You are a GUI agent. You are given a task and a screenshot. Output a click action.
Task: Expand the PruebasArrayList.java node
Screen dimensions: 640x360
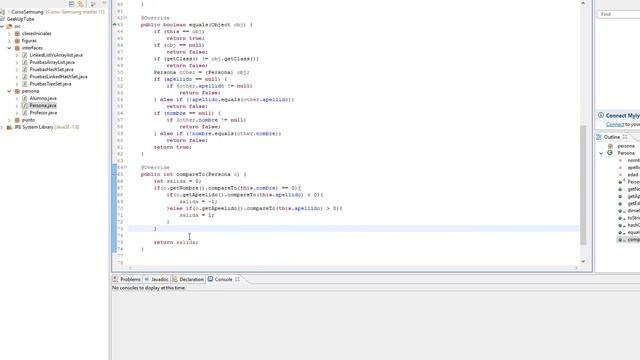(17, 62)
